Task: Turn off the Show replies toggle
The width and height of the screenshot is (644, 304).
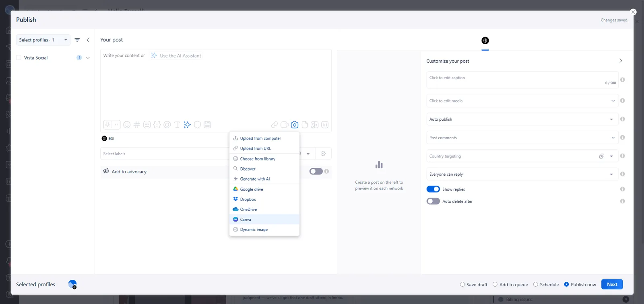Action: click(x=433, y=189)
